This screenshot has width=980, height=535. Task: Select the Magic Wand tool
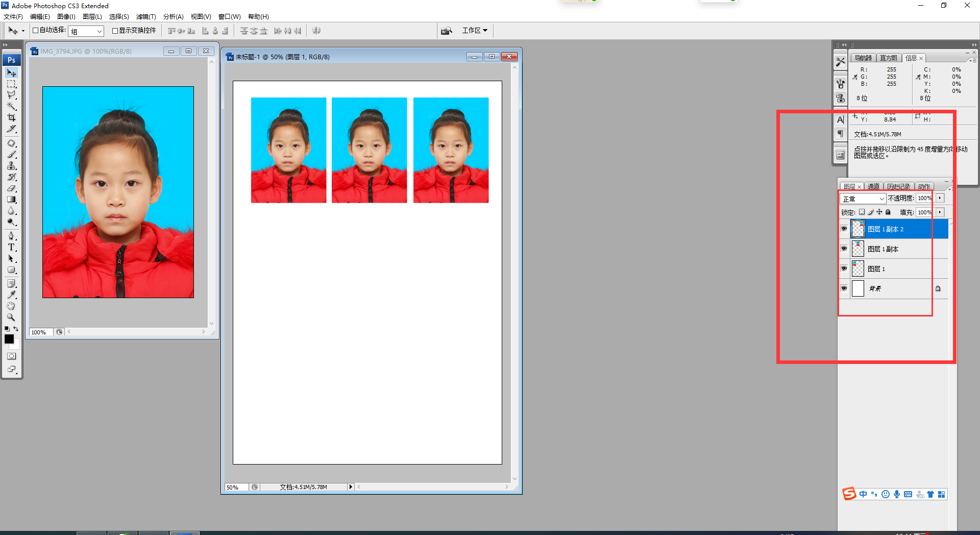pos(11,106)
